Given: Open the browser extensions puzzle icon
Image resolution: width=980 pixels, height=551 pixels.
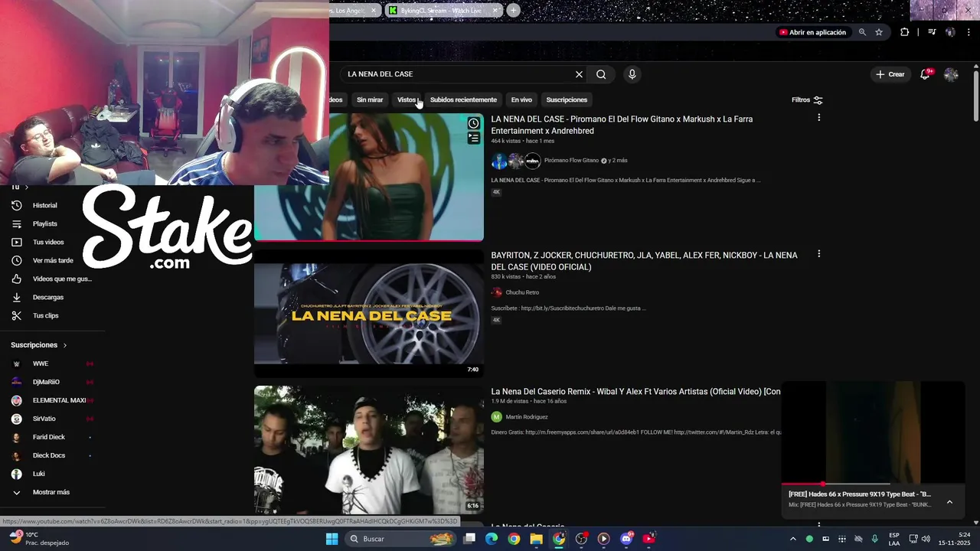Looking at the screenshot, I should [904, 32].
